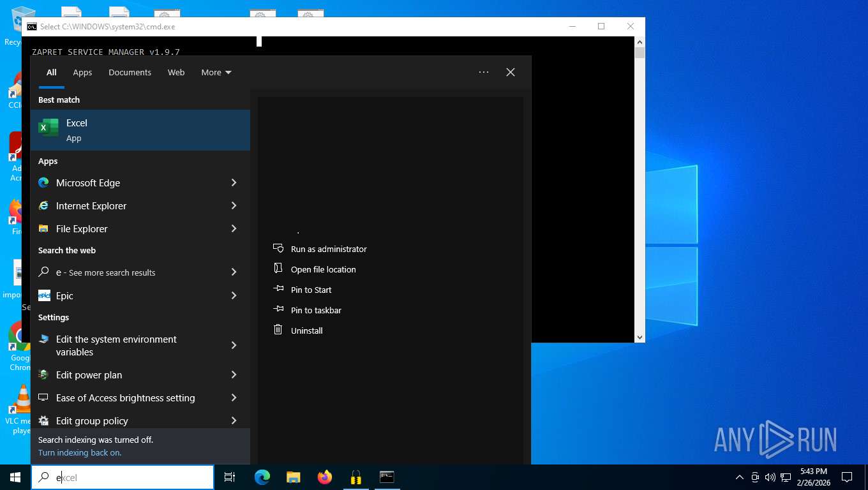Choose Pin to Start for Excel
Viewport: 868px width, 490px height.
click(x=311, y=290)
